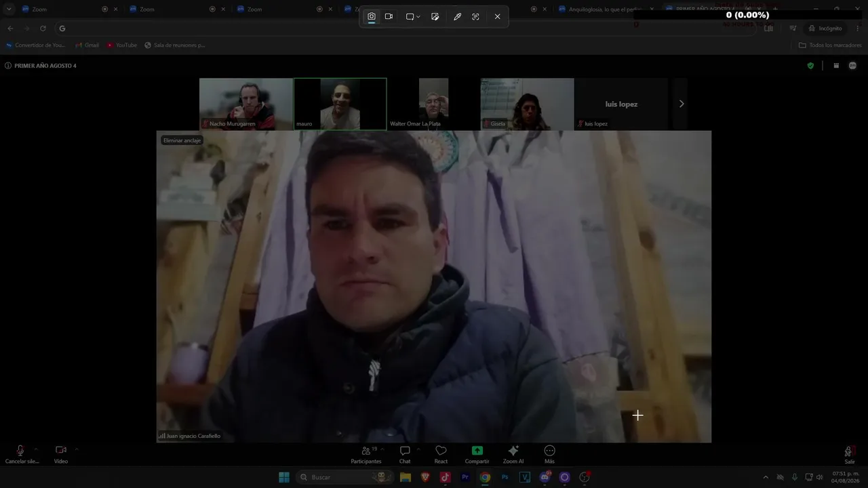Open the Gmail bookmark
868x488 pixels.
point(87,45)
